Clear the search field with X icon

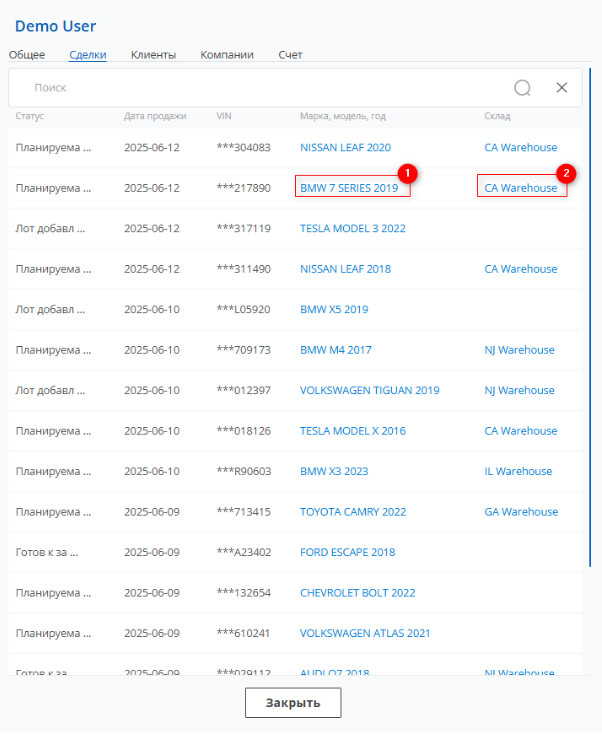tap(562, 88)
